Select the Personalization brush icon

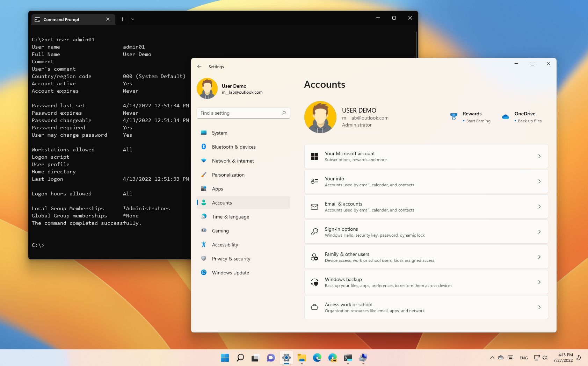pyautogui.click(x=204, y=175)
